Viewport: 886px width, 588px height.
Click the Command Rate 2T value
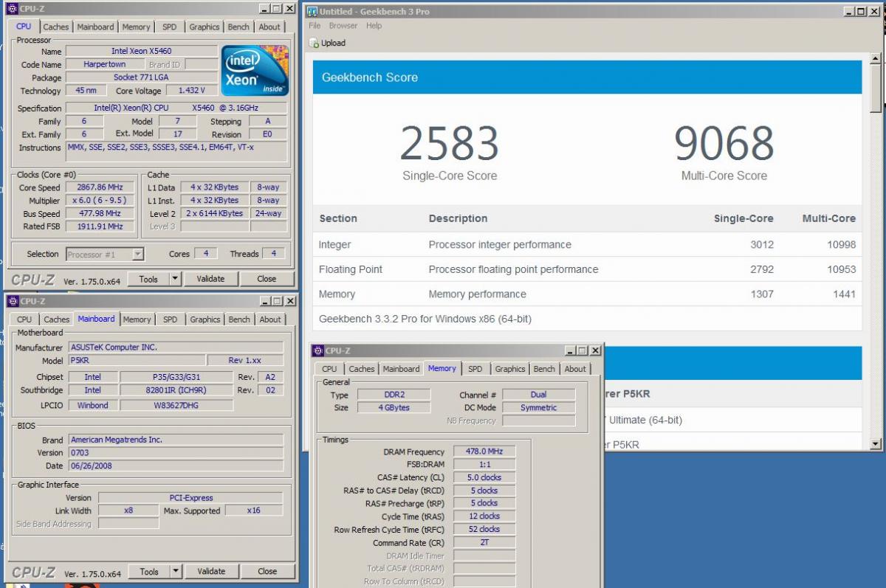[484, 542]
